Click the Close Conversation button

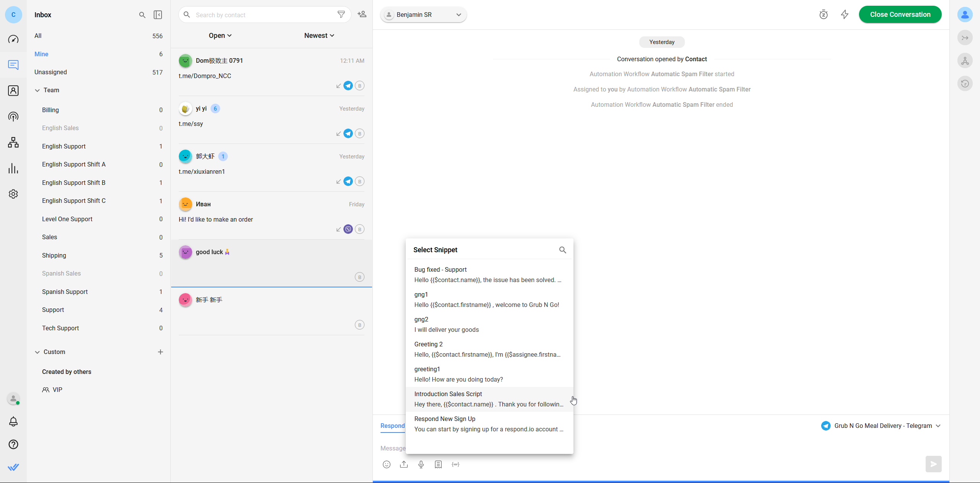(x=900, y=15)
